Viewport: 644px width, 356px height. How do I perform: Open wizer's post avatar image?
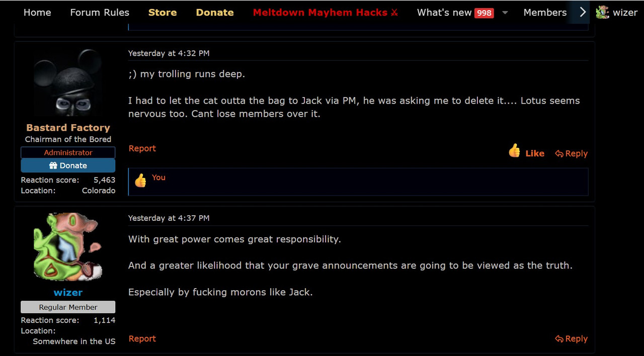click(x=68, y=247)
